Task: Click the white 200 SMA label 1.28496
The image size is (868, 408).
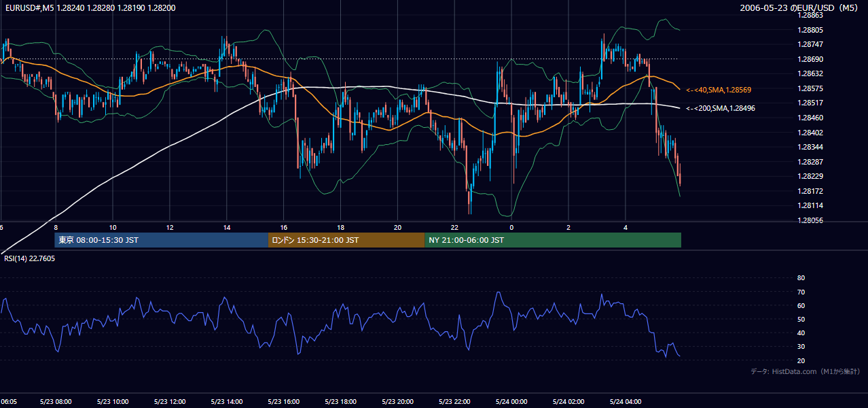Action: tap(721, 108)
